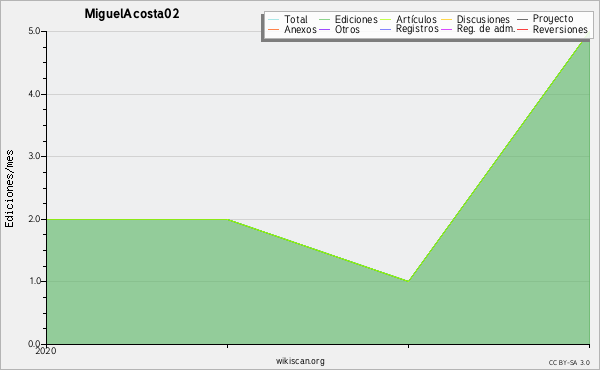The image size is (600, 370).
Task: Click the 2.0 y-axis tick label
Action: [34, 219]
